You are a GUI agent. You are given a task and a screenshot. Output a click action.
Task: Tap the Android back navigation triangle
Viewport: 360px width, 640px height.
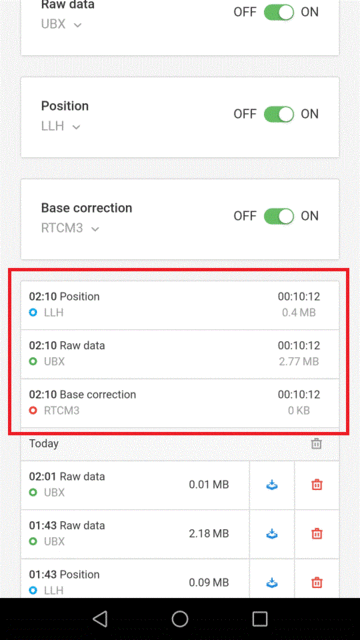point(100,619)
